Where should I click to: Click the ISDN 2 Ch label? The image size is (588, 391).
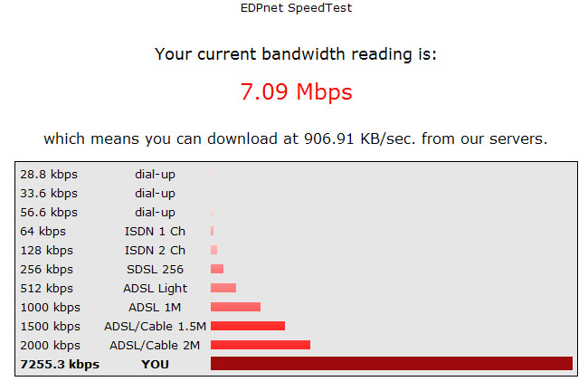click(155, 250)
